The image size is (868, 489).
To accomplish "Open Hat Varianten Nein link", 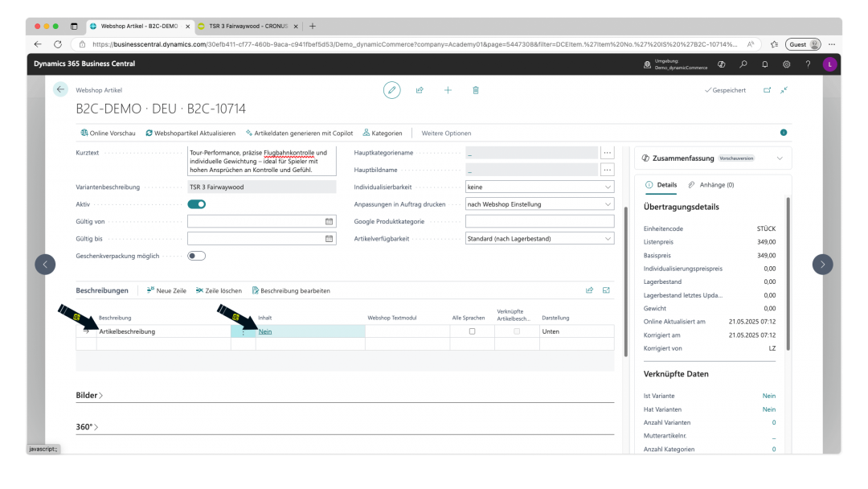I will pos(769,409).
